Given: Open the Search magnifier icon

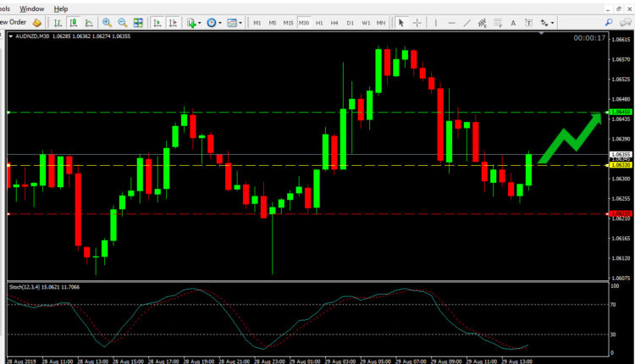Looking at the screenshot, I should (x=609, y=23).
